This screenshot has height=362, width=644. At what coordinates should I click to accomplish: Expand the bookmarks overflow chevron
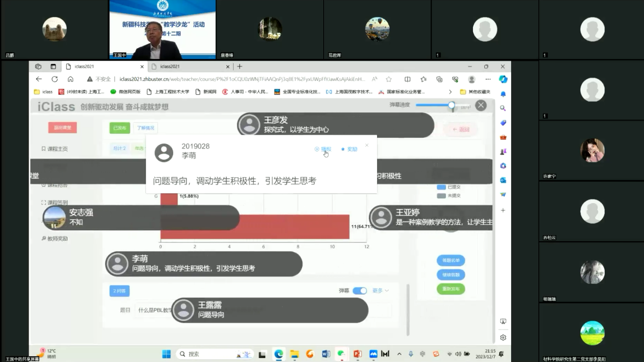[450, 92]
